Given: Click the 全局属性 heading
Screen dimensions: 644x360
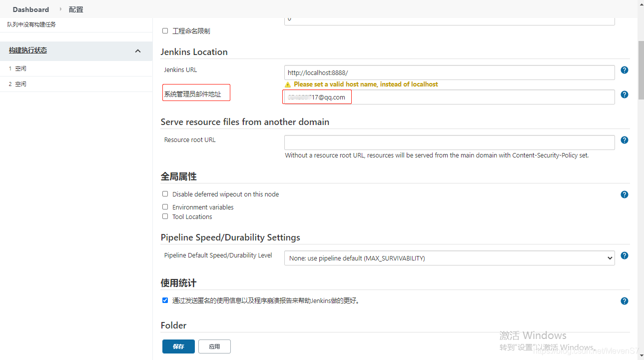Looking at the screenshot, I should click(x=178, y=176).
